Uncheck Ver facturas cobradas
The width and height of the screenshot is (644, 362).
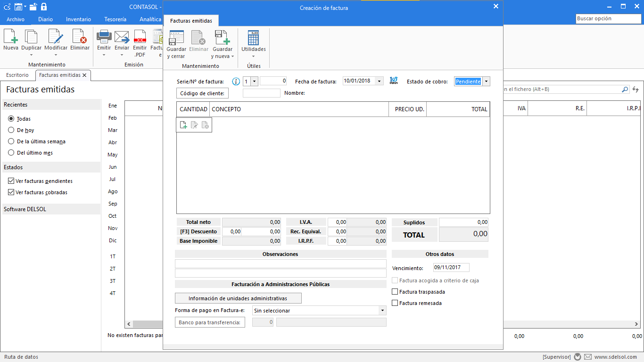(x=11, y=192)
